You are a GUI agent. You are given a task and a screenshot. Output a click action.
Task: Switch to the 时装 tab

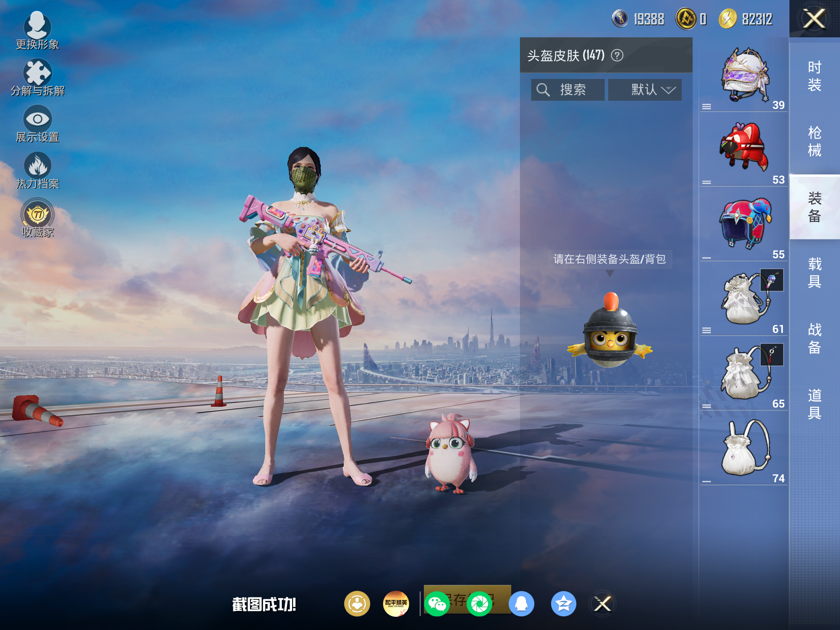[x=815, y=76]
